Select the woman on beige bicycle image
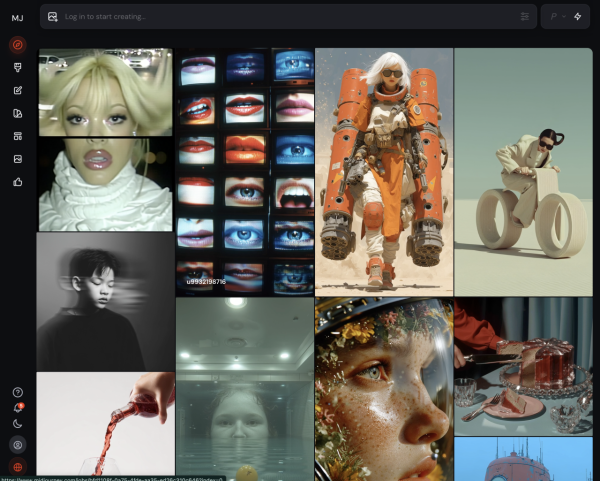The width and height of the screenshot is (600, 481). [523, 172]
